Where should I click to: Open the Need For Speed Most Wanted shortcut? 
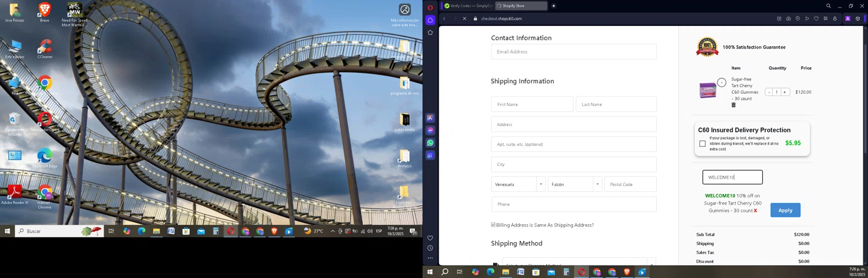tap(74, 14)
